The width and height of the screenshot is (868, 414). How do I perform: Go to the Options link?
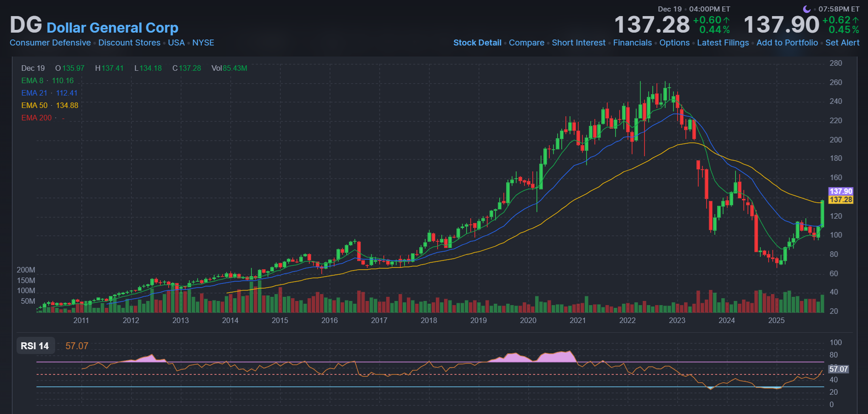[674, 43]
